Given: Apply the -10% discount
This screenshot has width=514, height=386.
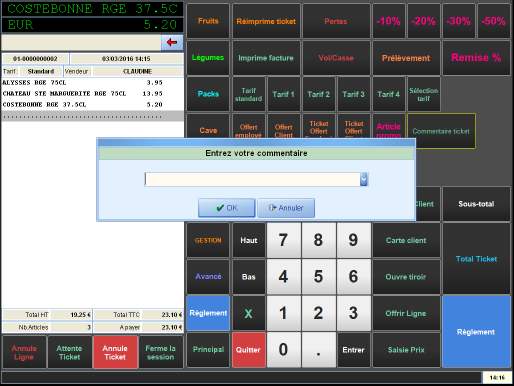Looking at the screenshot, I should click(389, 21).
